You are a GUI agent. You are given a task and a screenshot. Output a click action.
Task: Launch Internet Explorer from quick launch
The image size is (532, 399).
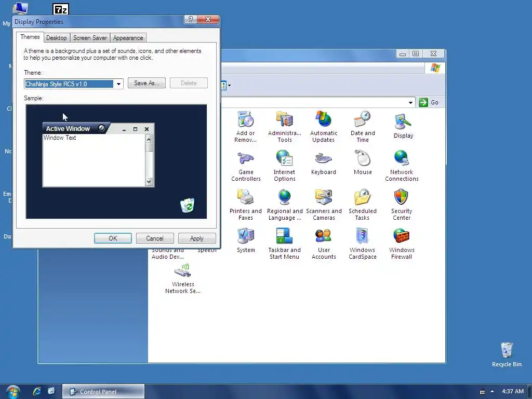pos(37,391)
